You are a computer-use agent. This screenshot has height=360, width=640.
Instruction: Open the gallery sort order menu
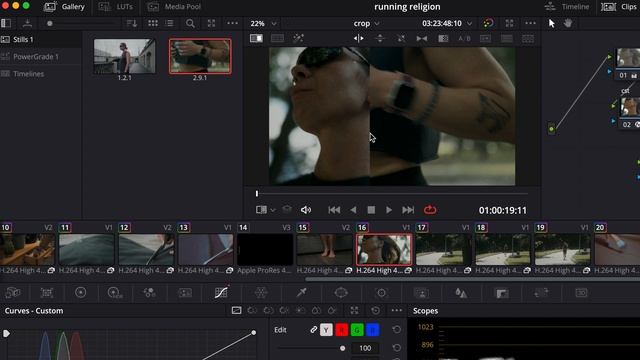(x=131, y=23)
